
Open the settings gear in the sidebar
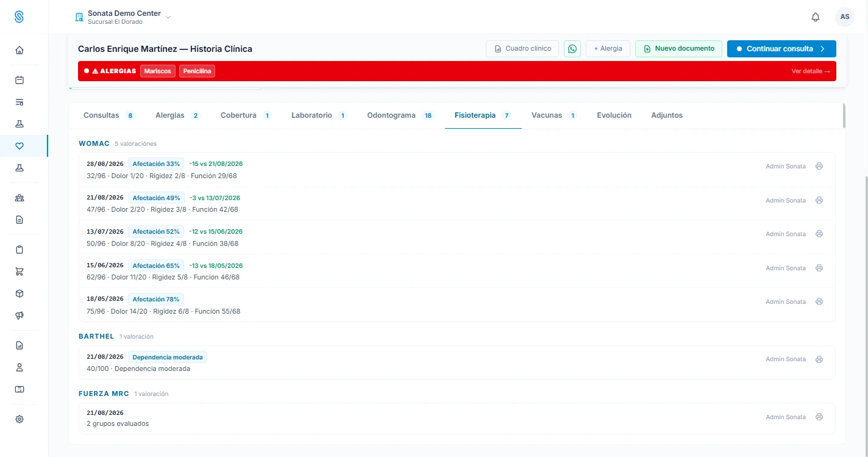20,419
